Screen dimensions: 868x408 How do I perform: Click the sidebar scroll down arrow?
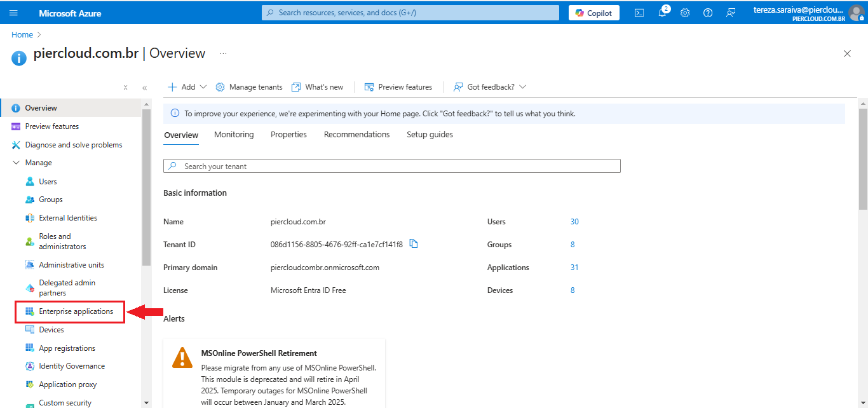pyautogui.click(x=146, y=402)
